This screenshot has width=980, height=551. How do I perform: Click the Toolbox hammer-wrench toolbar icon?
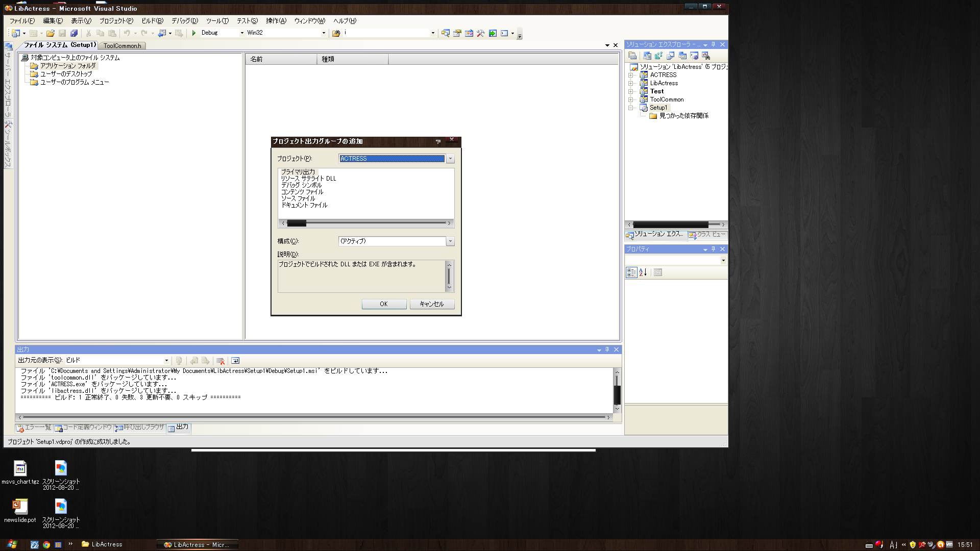(480, 33)
